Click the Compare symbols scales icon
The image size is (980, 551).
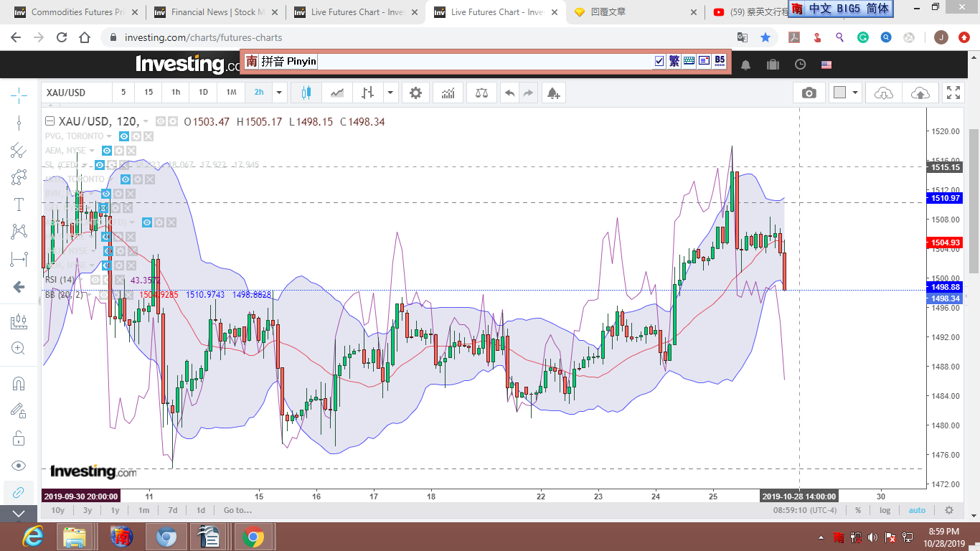[x=481, y=93]
